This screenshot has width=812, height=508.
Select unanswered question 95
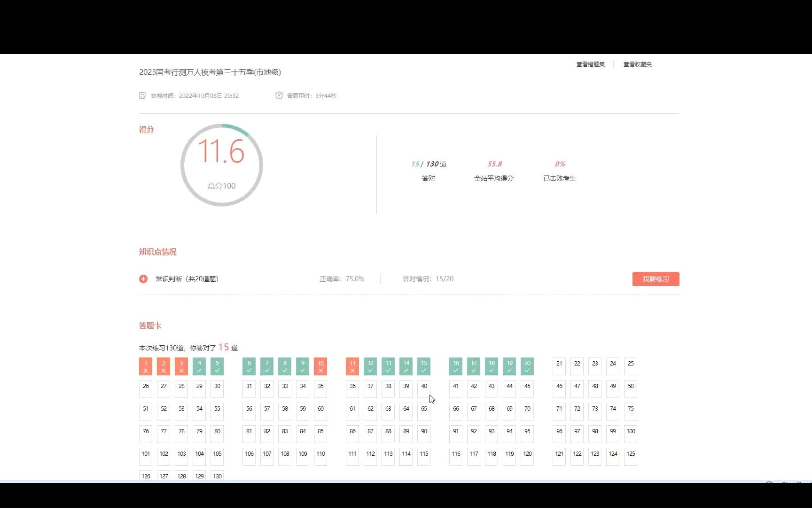point(527,434)
